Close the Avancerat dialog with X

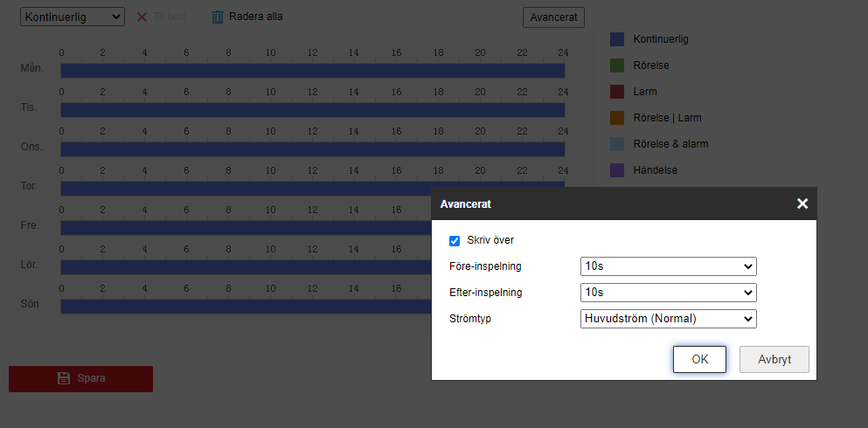pos(802,204)
